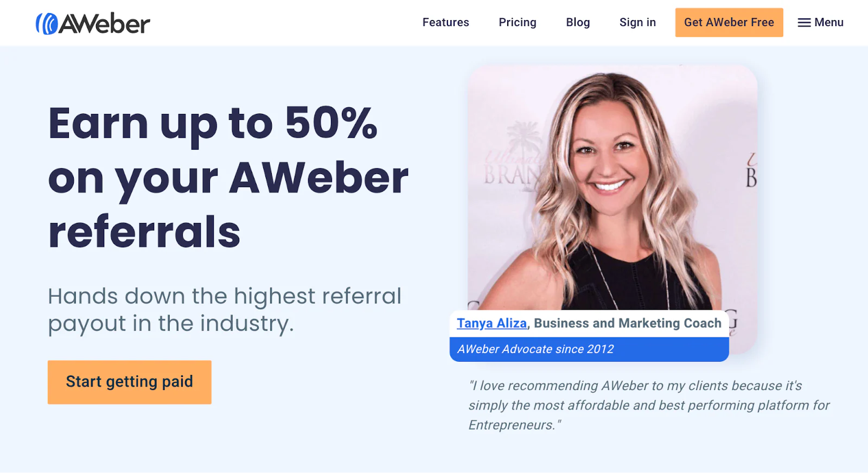868x473 pixels.
Task: Click the highest referral payout subheading
Action: [225, 310]
